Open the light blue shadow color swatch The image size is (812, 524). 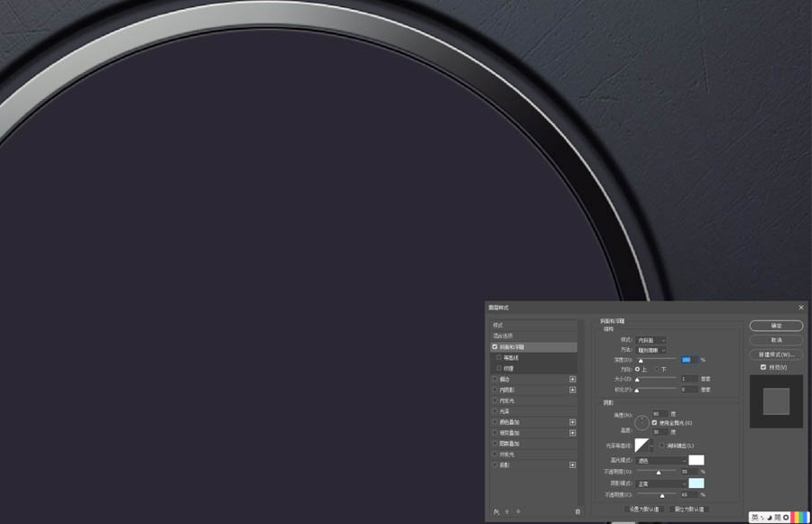pos(696,483)
